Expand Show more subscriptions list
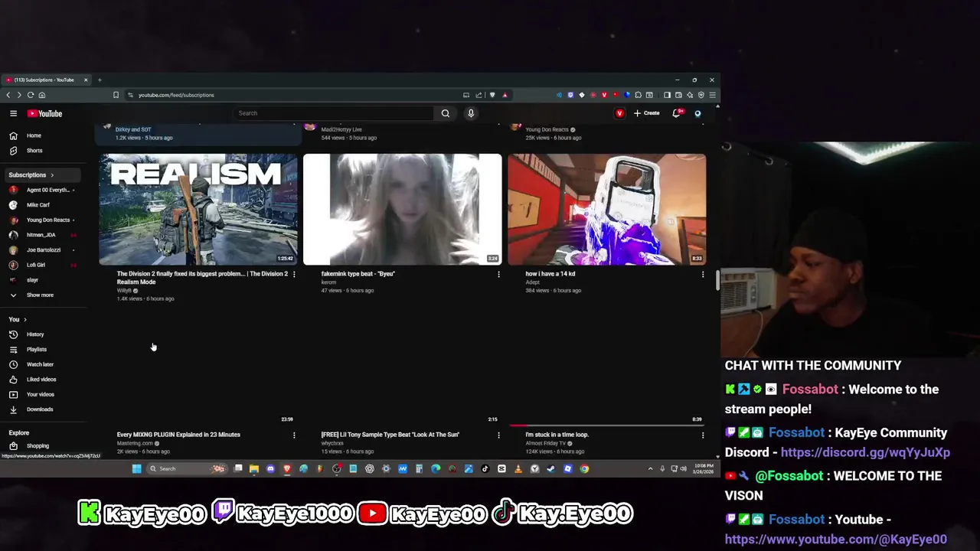980x551 pixels. click(x=44, y=295)
